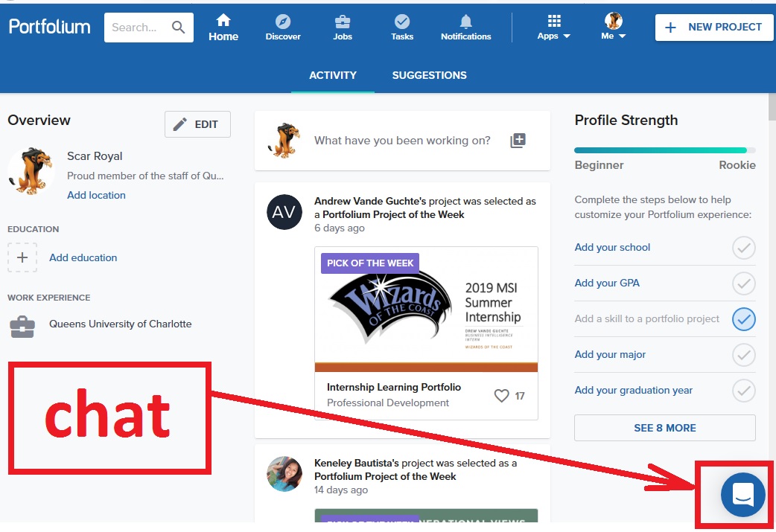Click 'What have you been working on?' field

402,141
